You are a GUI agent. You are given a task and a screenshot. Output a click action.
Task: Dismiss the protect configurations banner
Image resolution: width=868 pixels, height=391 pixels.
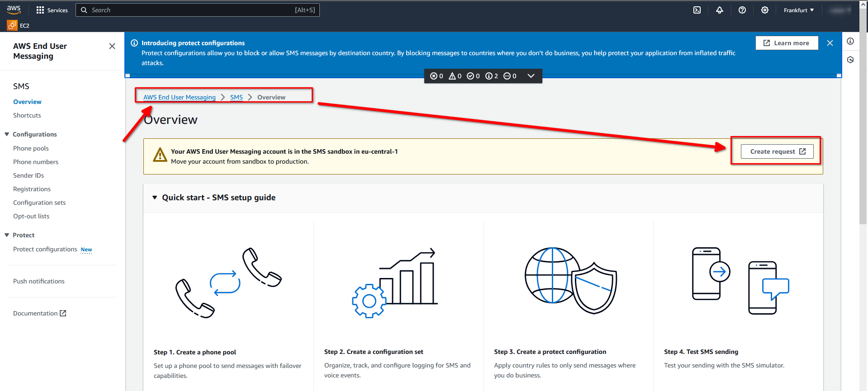[x=830, y=43]
